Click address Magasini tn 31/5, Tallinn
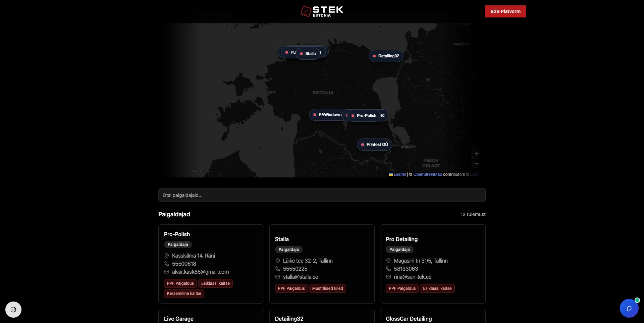The image size is (644, 323). click(421, 261)
